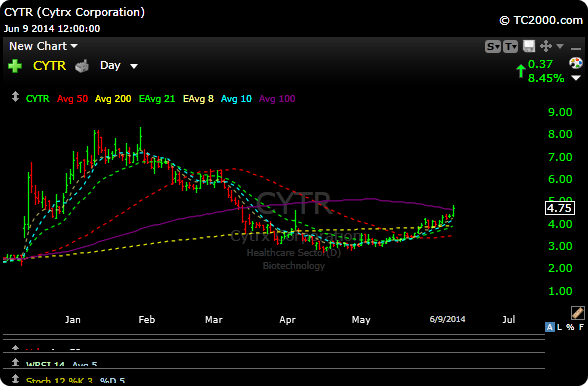Click the Jun 9 2014 12:00:00 timestamp
The width and height of the screenshot is (588, 386).
[x=52, y=29]
